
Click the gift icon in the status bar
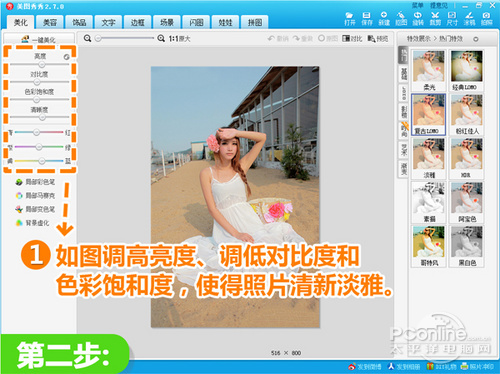(x=430, y=367)
